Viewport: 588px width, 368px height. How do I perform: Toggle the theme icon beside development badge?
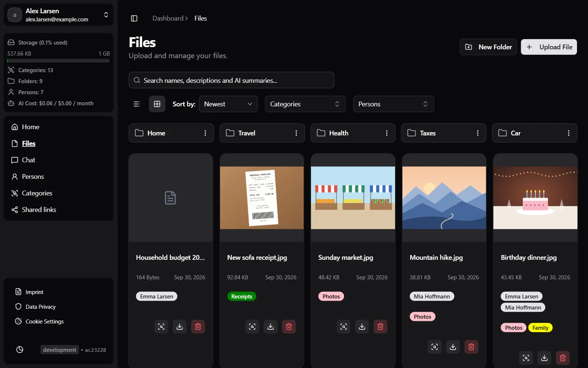point(20,350)
